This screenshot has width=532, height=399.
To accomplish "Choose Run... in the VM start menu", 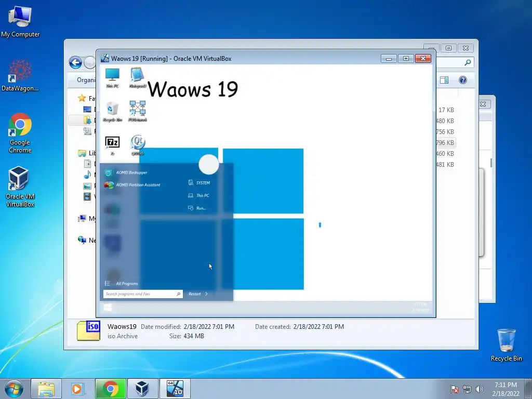I will tap(197, 208).
